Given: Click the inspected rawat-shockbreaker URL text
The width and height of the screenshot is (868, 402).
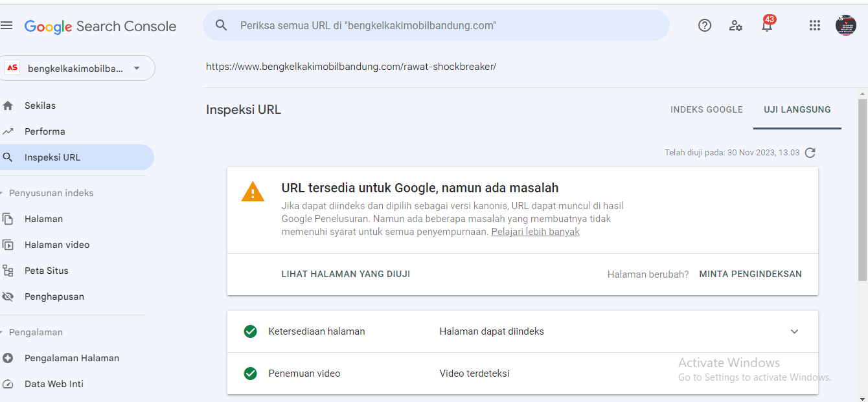Looking at the screenshot, I should coord(351,67).
